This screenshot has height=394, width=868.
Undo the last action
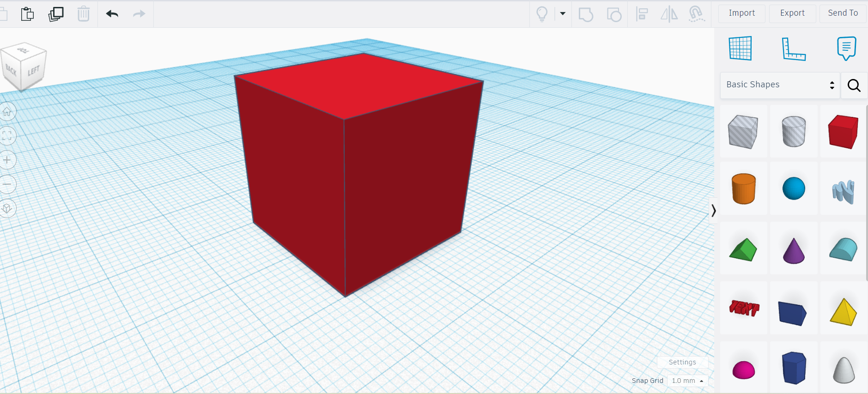[x=112, y=14]
